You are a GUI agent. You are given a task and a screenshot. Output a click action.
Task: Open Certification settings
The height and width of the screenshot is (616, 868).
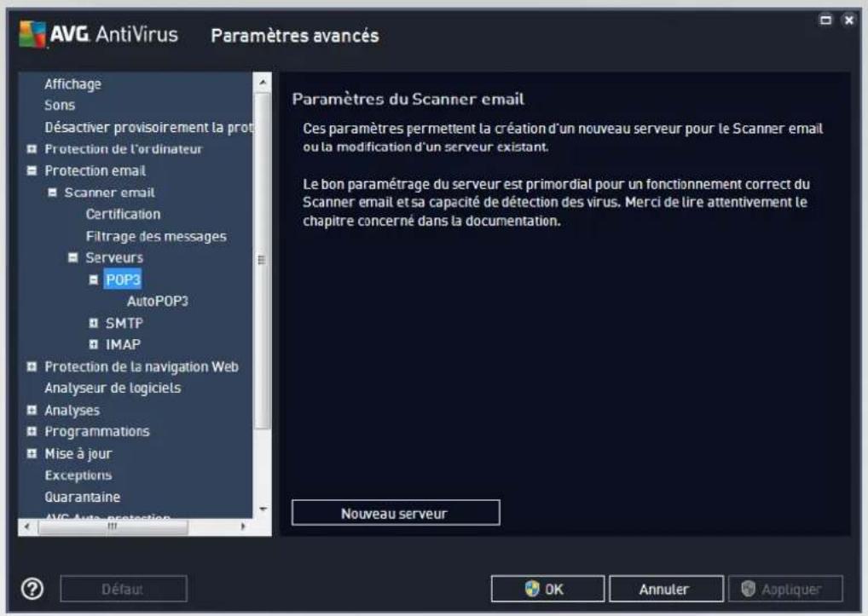[x=123, y=214]
